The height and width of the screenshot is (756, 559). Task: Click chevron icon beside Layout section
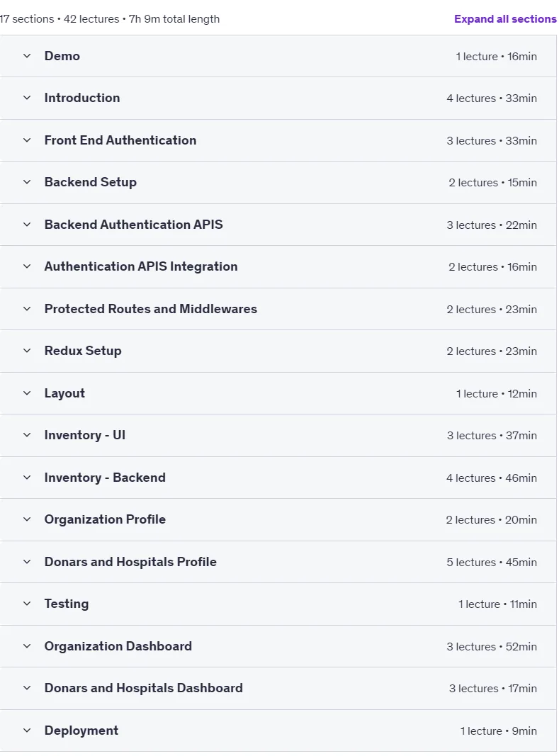coord(27,393)
